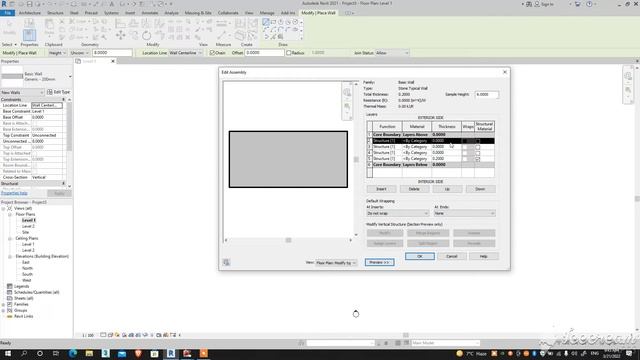Toggle the Room Bounding property checkbox
The height and width of the screenshot is (360, 640).
35,165
